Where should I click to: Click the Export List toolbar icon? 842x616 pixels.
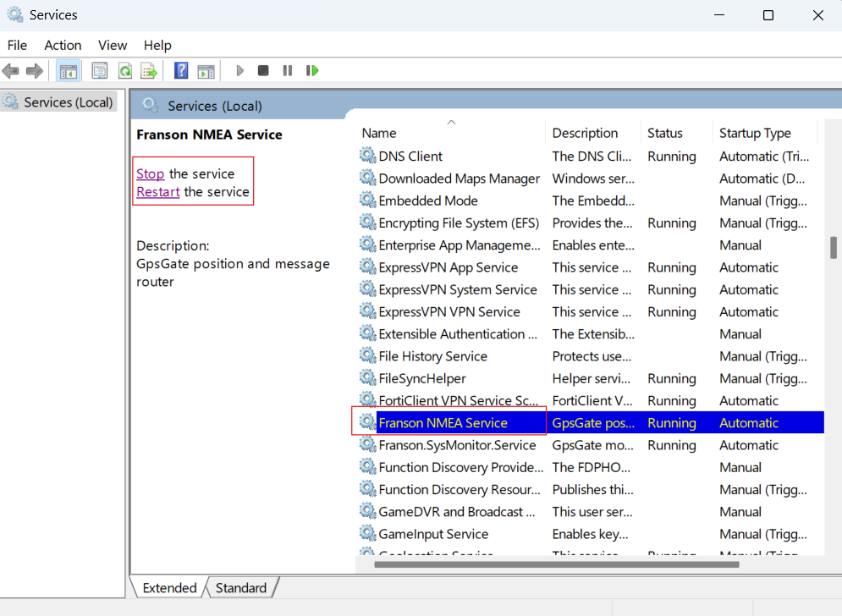[149, 70]
